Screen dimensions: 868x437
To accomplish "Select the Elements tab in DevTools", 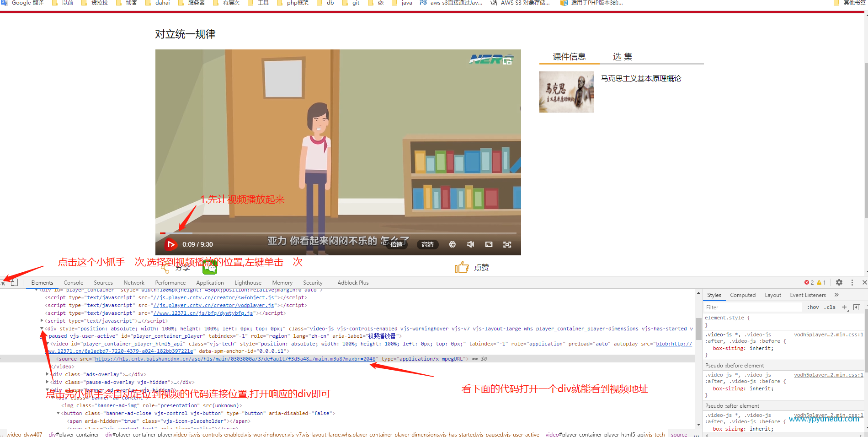I will point(42,283).
